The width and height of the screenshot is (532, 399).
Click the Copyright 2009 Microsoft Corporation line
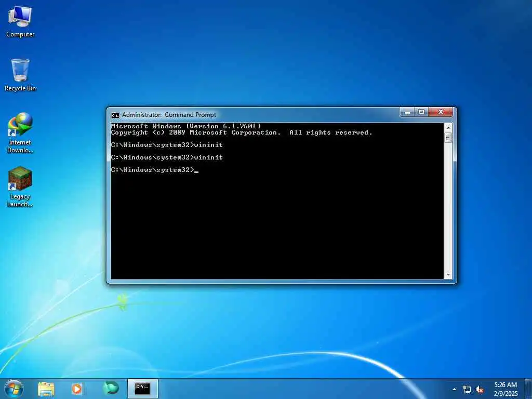click(x=242, y=132)
